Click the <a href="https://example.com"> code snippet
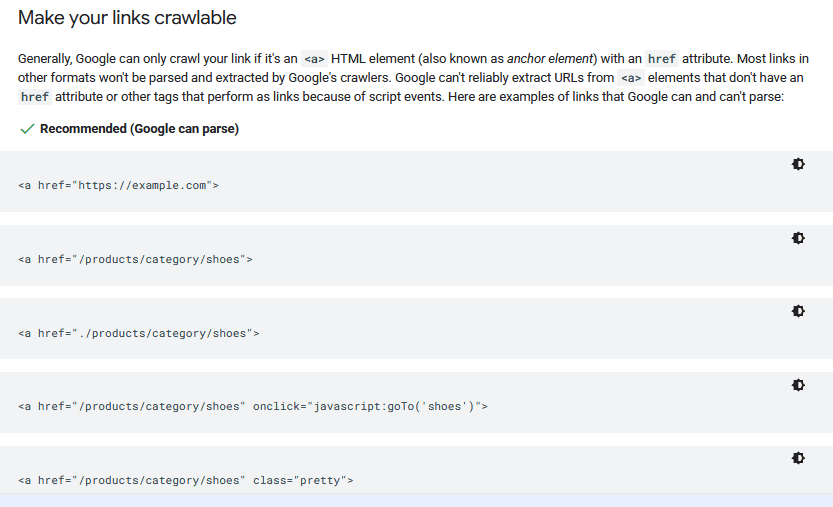This screenshot has height=507, width=833. pyautogui.click(x=118, y=185)
